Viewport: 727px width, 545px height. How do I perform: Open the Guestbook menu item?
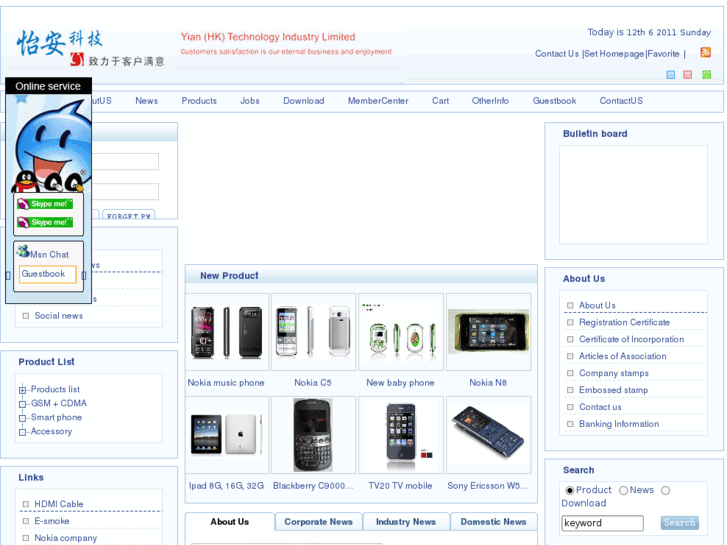[555, 101]
